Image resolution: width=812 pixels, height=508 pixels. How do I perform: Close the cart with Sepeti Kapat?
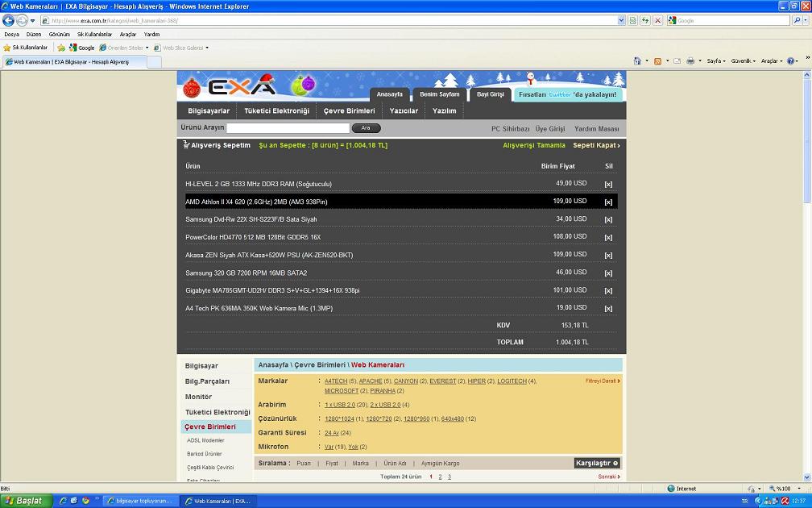596,145
